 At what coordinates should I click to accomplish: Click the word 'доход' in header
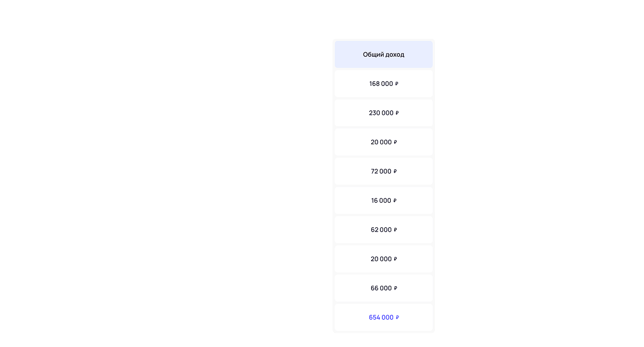[x=395, y=55]
